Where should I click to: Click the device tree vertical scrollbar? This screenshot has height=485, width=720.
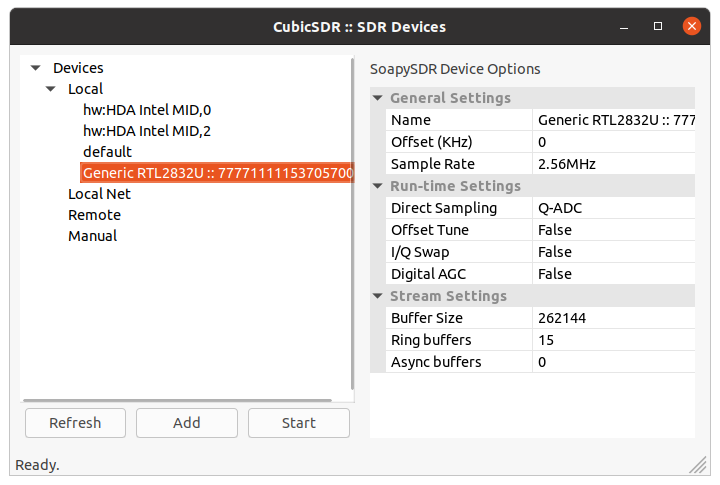pyautogui.click(x=352, y=223)
